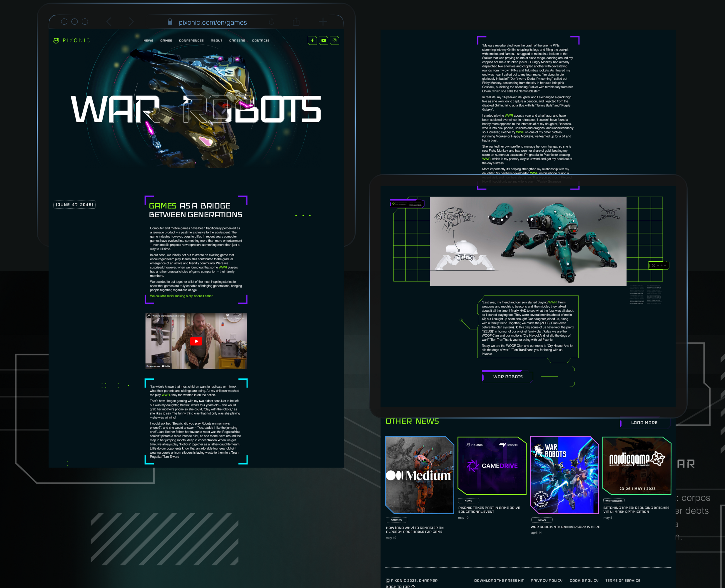Click browser back arrow
The height and width of the screenshot is (588, 725).
(x=109, y=22)
